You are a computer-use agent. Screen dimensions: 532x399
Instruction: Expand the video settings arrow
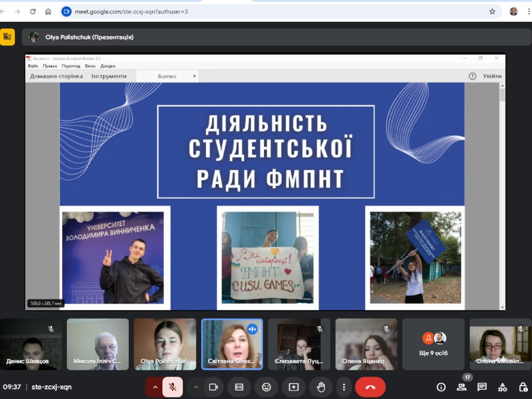pos(196,387)
